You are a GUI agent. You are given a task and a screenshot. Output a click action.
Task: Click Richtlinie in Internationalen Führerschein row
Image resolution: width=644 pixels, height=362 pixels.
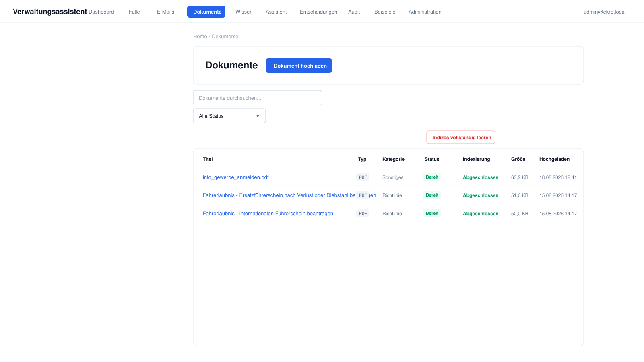click(x=392, y=214)
